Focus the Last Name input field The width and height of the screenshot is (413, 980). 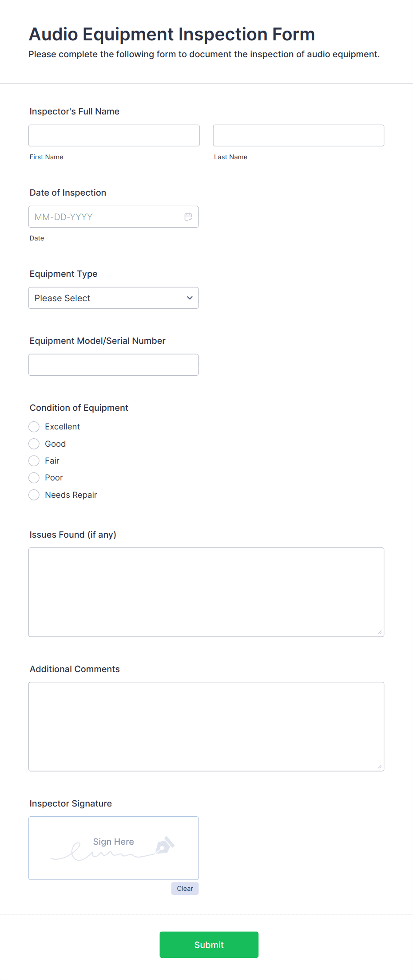point(298,135)
